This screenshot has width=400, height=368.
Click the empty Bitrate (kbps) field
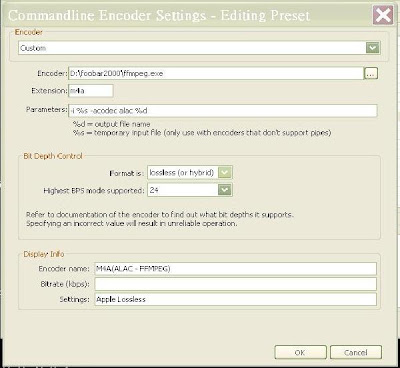click(x=235, y=284)
